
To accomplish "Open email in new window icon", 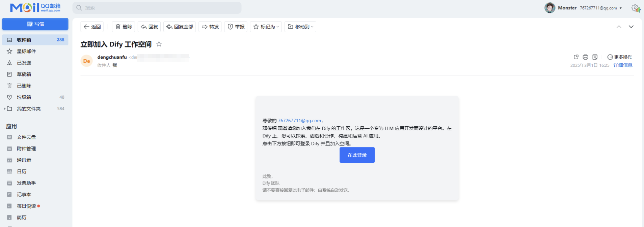I will (576, 57).
